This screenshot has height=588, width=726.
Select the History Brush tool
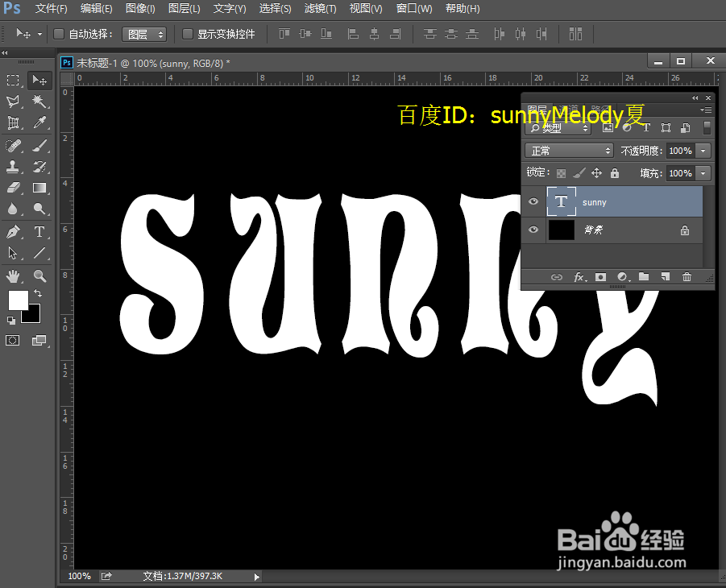[x=39, y=167]
